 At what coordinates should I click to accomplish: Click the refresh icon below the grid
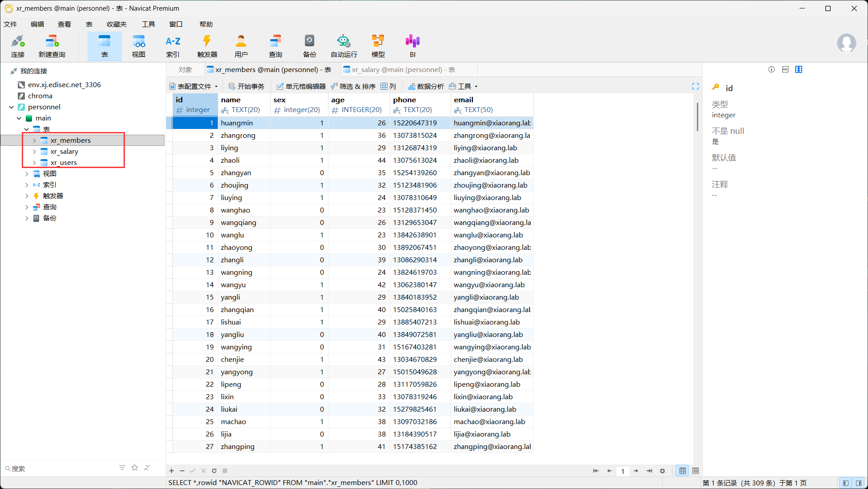[214, 471]
